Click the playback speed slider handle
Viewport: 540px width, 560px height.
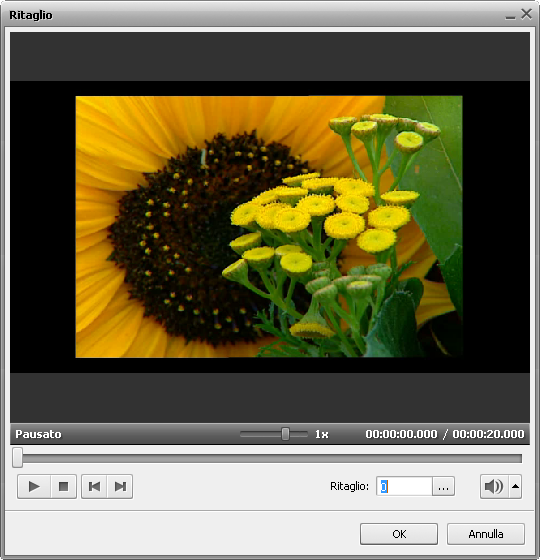(x=285, y=434)
